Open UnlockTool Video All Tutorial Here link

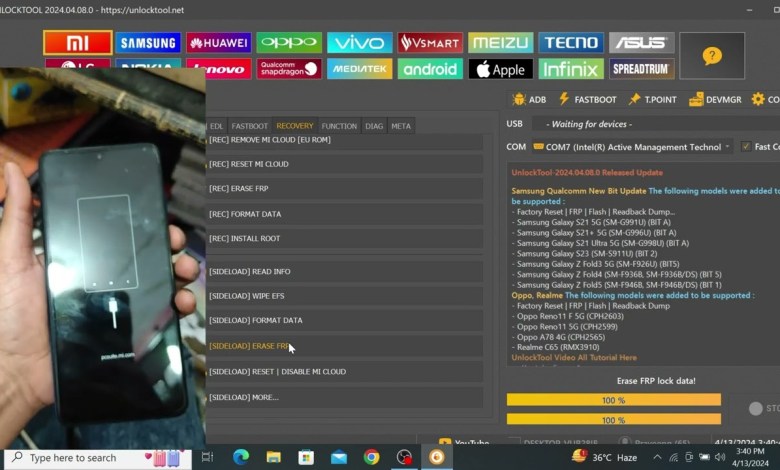pyautogui.click(x=574, y=357)
